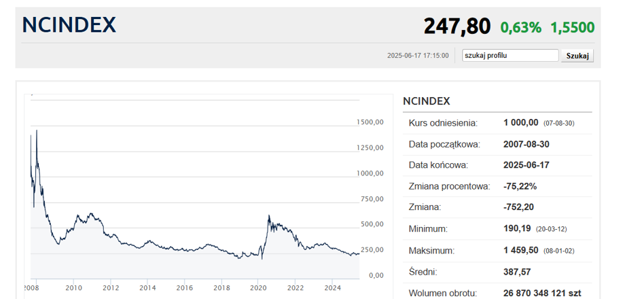Click the 2024 year label on chart

click(x=333, y=287)
